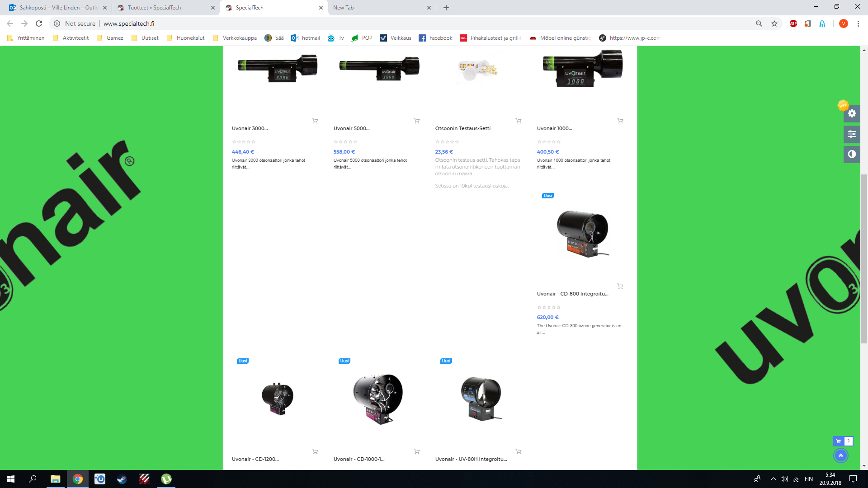Expand the Verkkokauppa bookmarks folder

pos(235,38)
